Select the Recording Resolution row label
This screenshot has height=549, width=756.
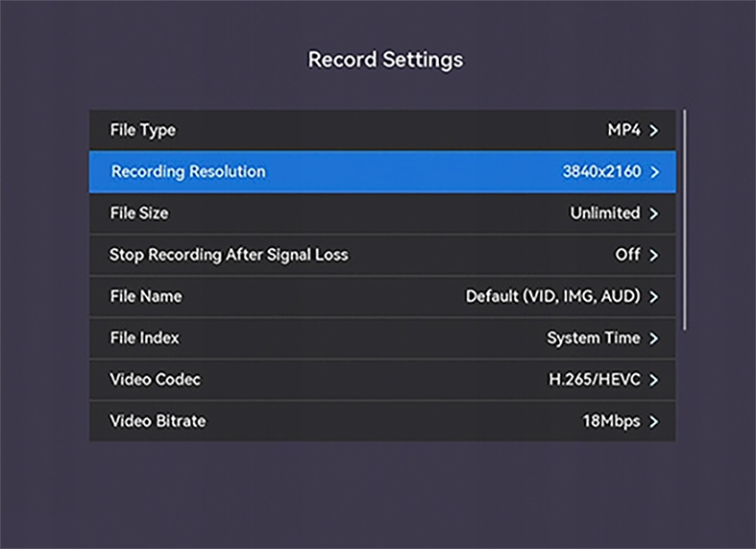pos(188,172)
